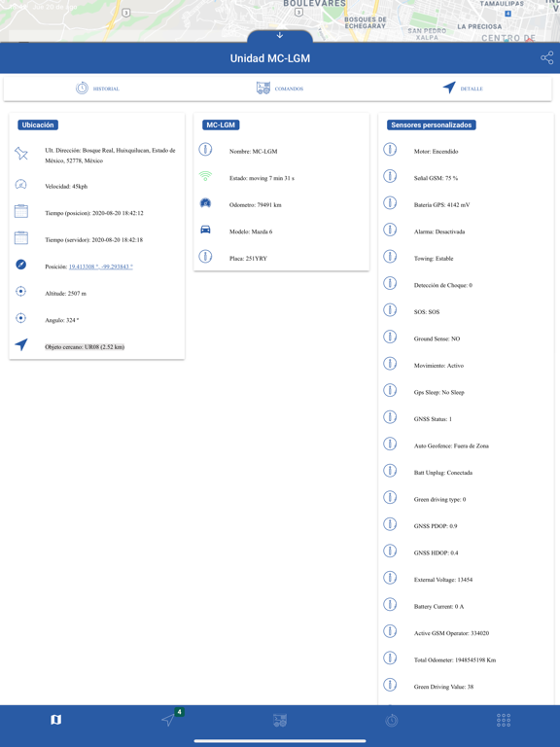Viewport: 560px width, 747px height.
Task: Click the Unidad MC-LGM title
Action: pos(270,58)
